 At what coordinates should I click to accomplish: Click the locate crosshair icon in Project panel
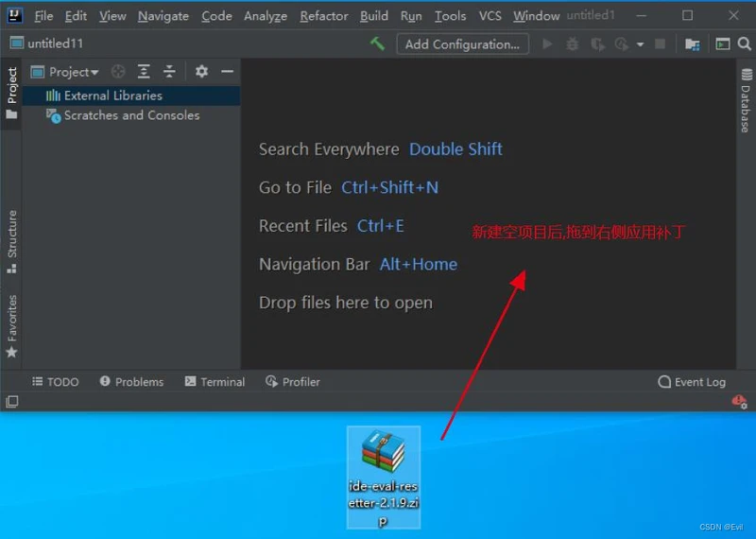pyautogui.click(x=117, y=72)
